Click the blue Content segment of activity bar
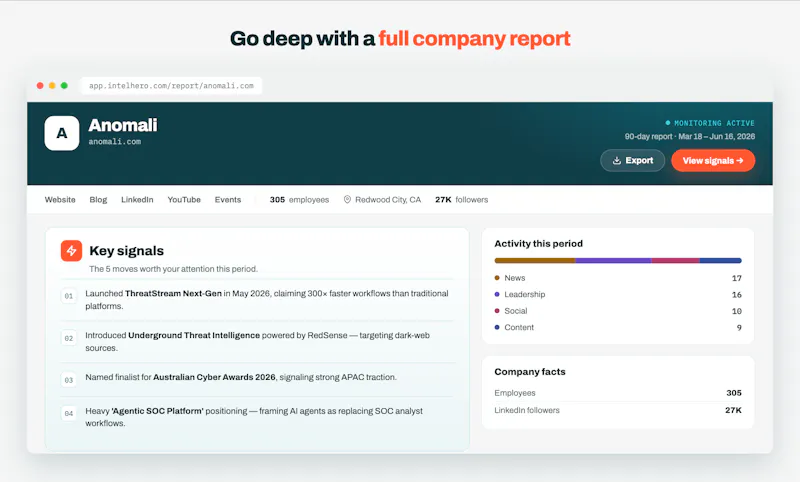The height and width of the screenshot is (482, 800). [720, 261]
